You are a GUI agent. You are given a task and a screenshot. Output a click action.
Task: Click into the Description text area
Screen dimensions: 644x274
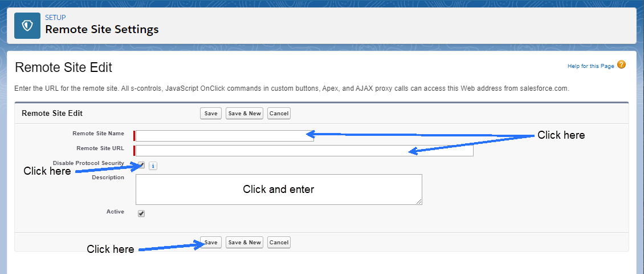point(279,190)
